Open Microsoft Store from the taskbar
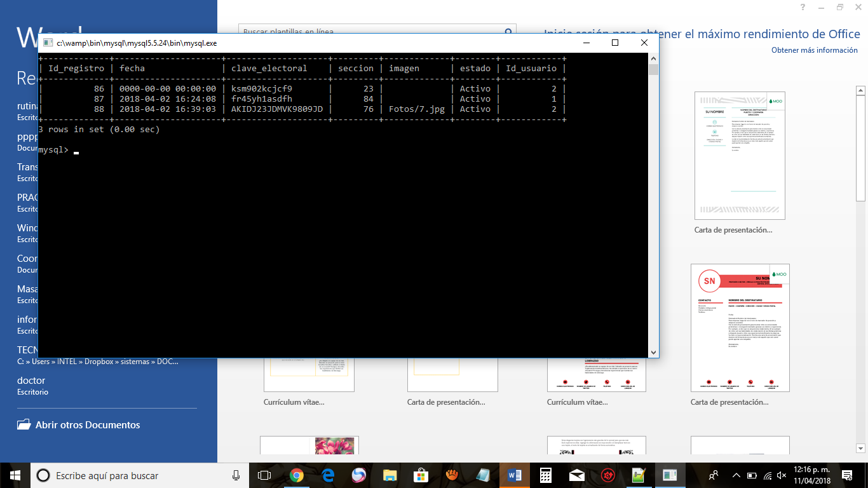Viewport: 868px width, 488px height. point(421,475)
